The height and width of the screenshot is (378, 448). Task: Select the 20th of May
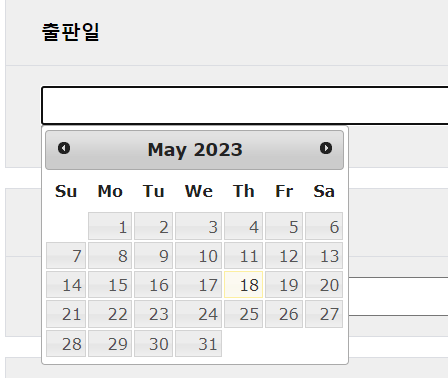(324, 284)
